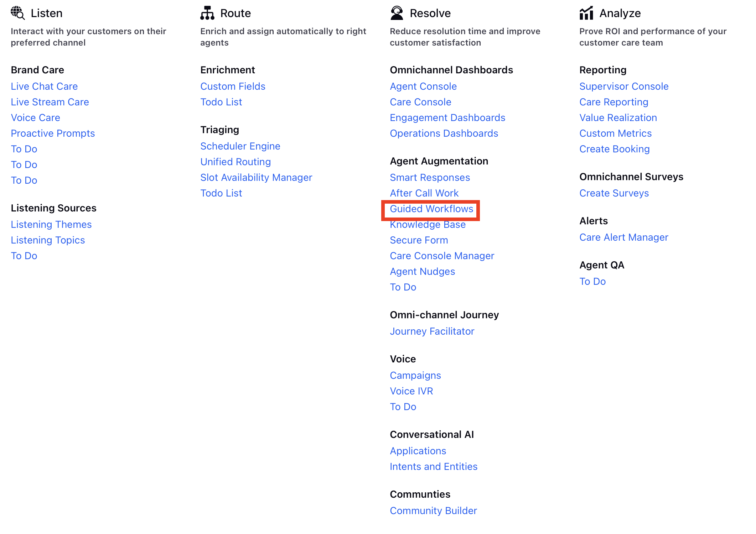Click To Do under Listening Sources
Screen dimensions: 756x534
point(24,256)
